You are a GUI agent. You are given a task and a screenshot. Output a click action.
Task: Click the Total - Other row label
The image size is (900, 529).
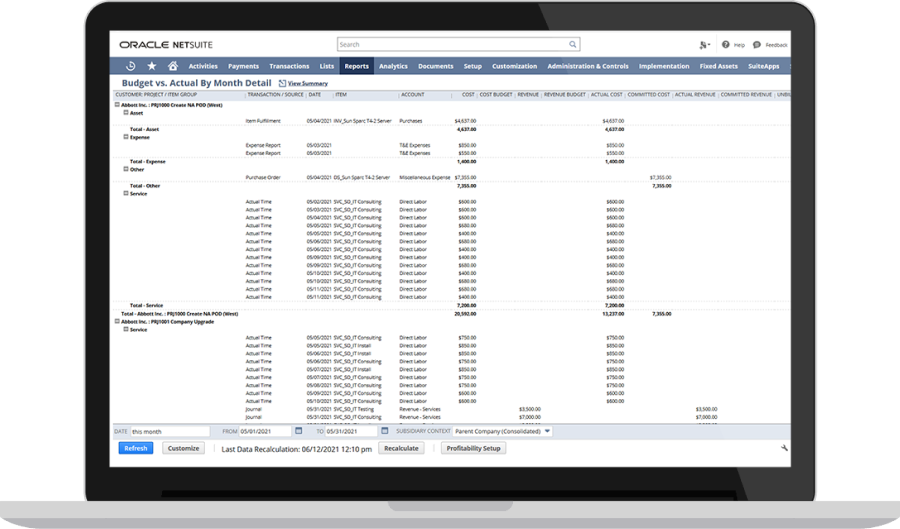pos(145,185)
